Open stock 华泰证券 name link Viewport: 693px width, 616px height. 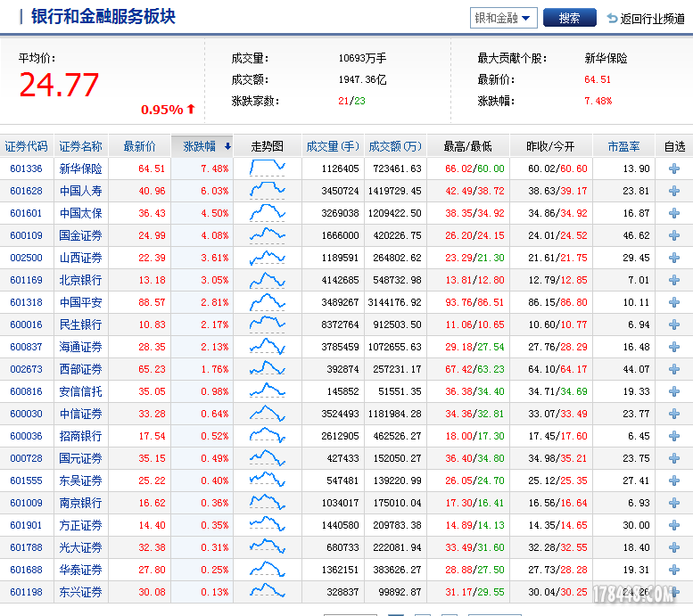coord(81,570)
